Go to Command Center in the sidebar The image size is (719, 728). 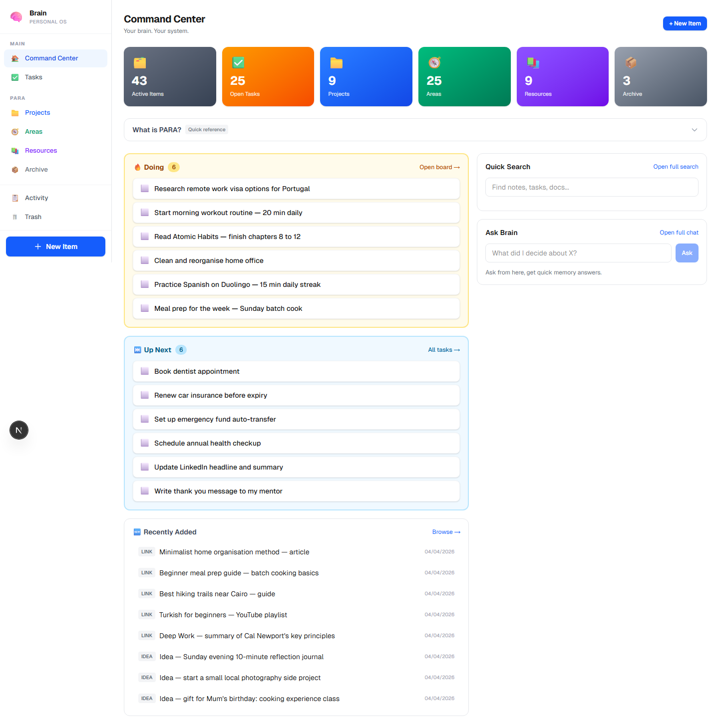point(51,58)
